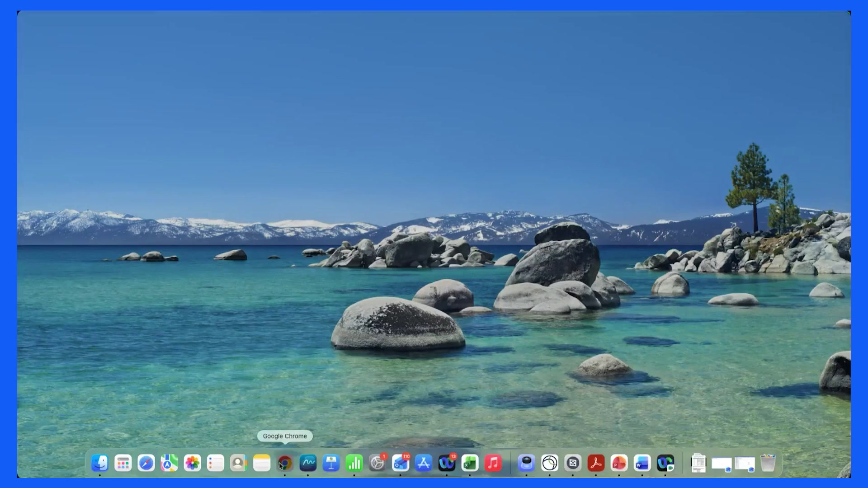Launch Numbers from the Dock

pyautogui.click(x=354, y=463)
